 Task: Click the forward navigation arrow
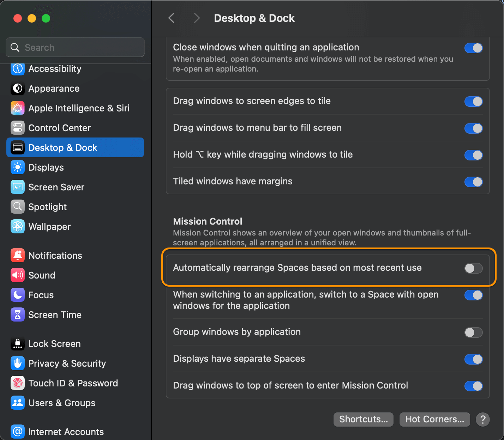coord(197,18)
